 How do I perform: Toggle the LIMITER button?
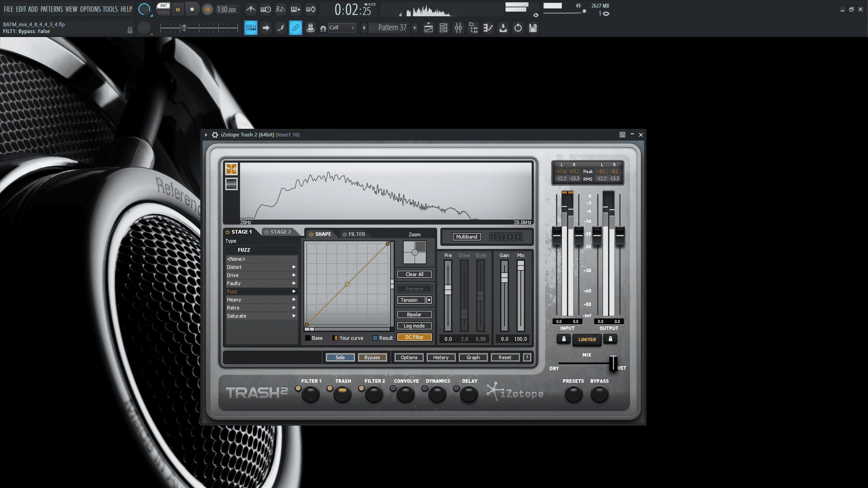[x=587, y=339]
